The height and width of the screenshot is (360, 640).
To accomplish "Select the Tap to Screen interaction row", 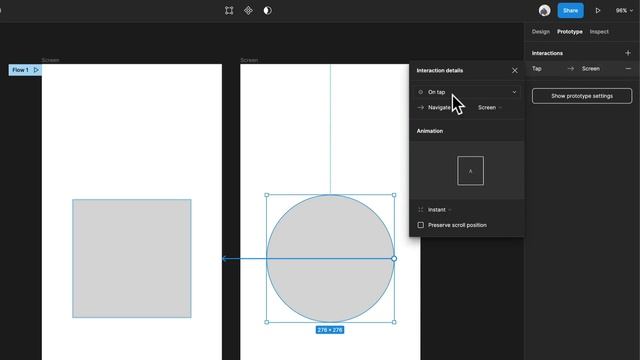I will coord(582,69).
